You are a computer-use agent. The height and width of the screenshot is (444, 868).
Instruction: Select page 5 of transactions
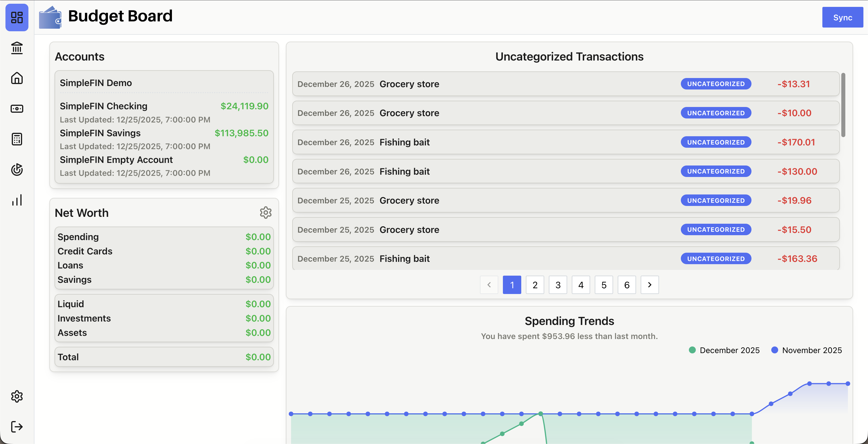coord(604,285)
